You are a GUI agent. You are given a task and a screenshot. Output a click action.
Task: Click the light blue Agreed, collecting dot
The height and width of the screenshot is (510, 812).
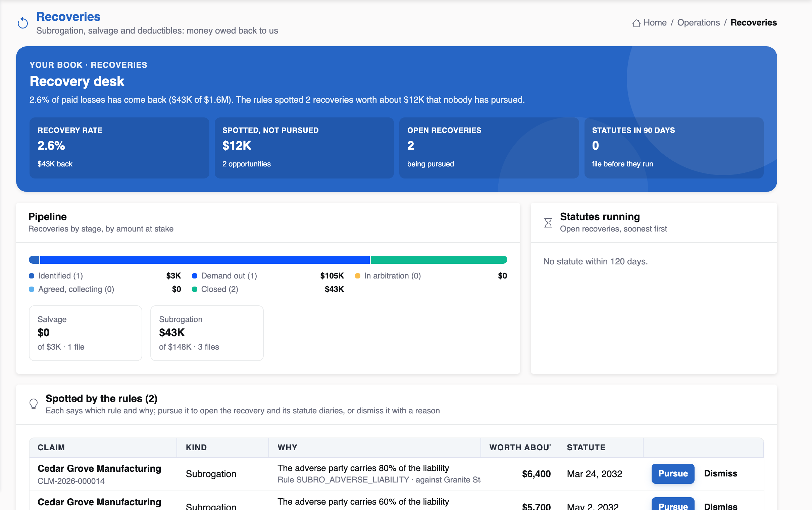click(32, 290)
